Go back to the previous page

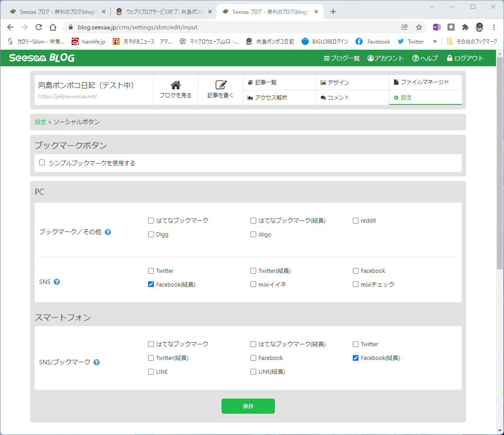(x=10, y=27)
